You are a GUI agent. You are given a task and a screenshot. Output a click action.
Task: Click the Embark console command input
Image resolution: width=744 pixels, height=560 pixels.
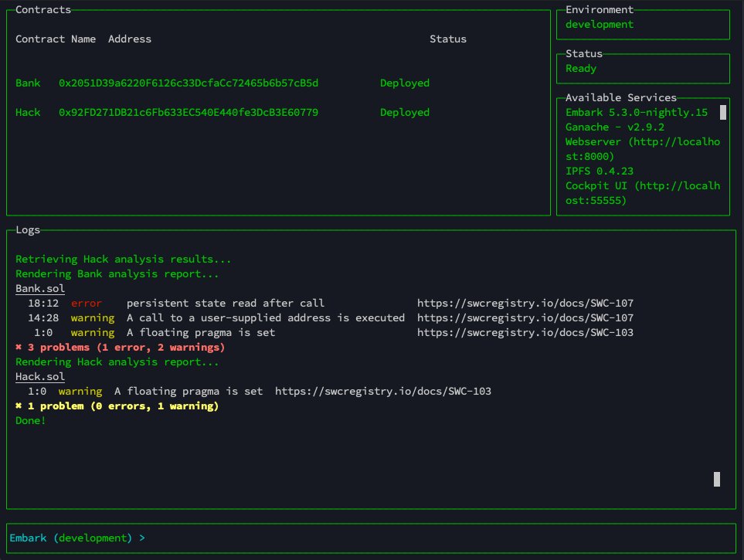[x=371, y=538]
